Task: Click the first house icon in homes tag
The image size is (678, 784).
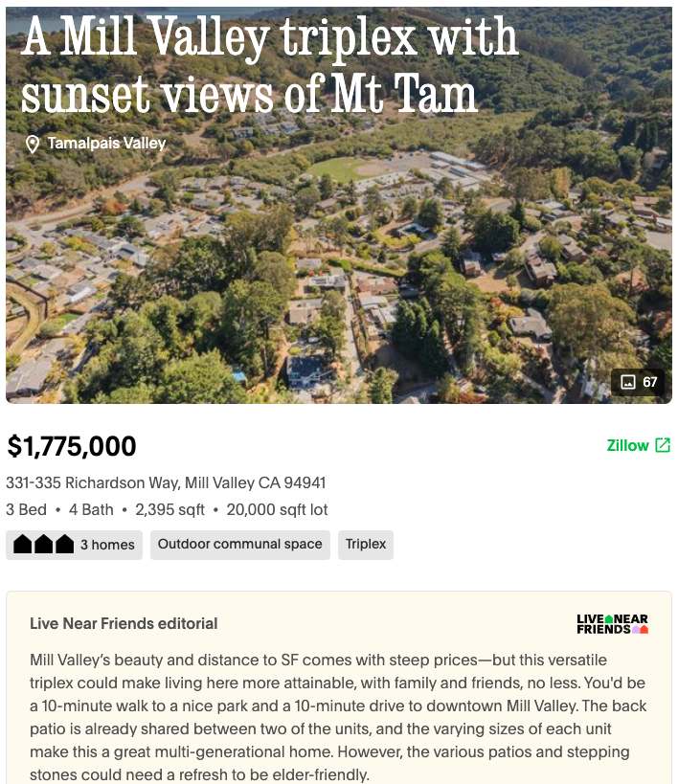Action: click(23, 545)
